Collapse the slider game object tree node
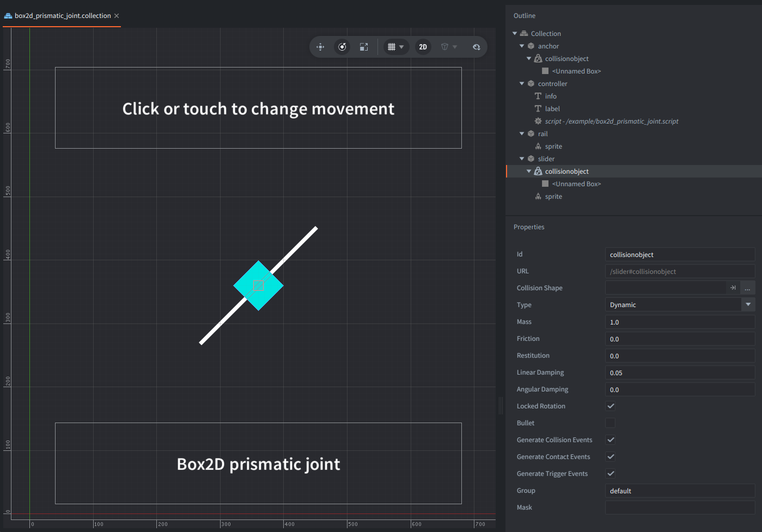Viewport: 762px width, 532px height. tap(522, 159)
